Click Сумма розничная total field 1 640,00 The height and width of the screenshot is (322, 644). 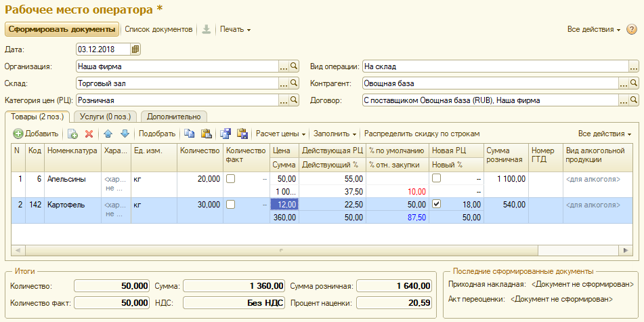tap(394, 286)
